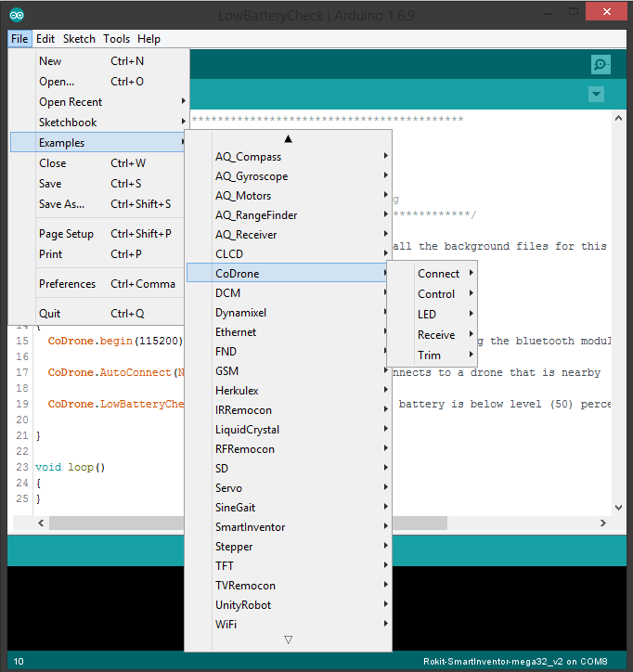
Task: Click the horizontal scrollbar right arrow
Action: [x=603, y=523]
